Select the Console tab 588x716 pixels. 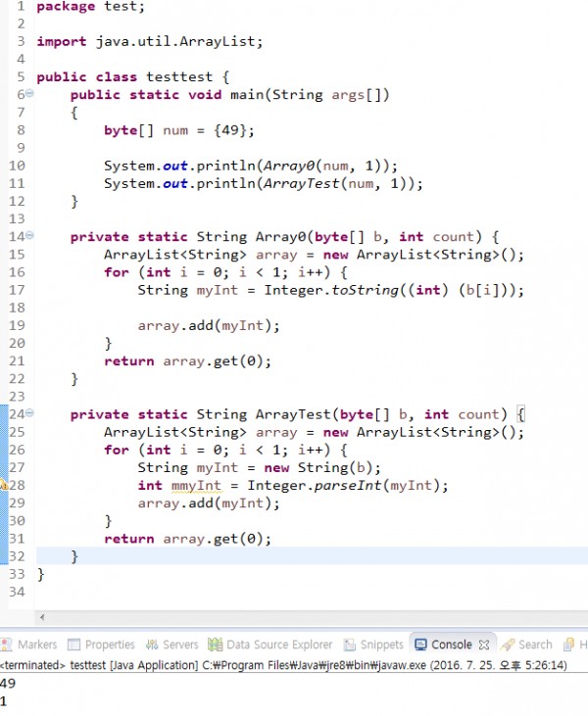pyautogui.click(x=452, y=644)
